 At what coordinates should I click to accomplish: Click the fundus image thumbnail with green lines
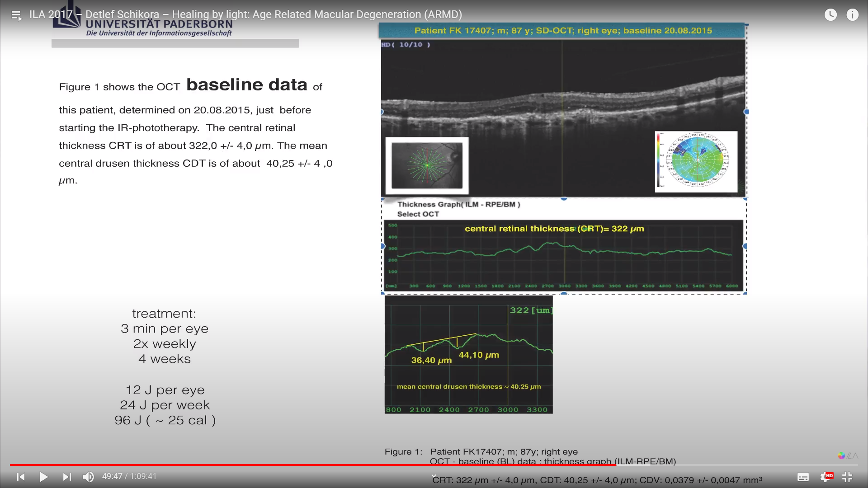pos(427,165)
